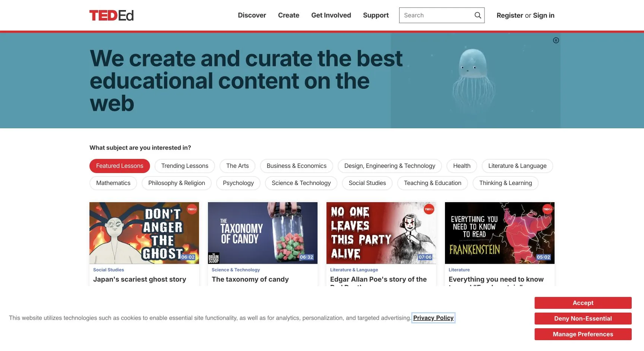Open The Taxonomy of Candy thumbnail

[x=263, y=233]
